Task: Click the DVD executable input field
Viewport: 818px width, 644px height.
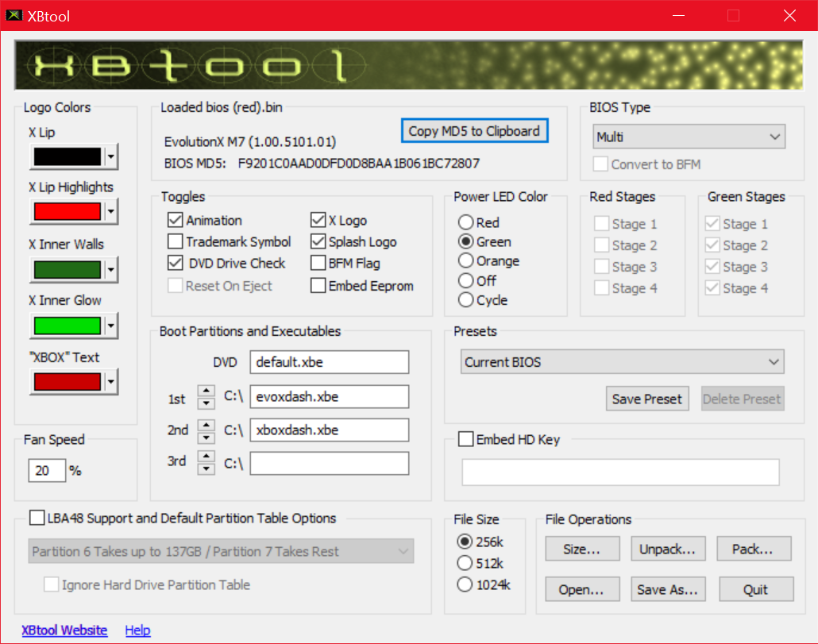Action: 329,362
